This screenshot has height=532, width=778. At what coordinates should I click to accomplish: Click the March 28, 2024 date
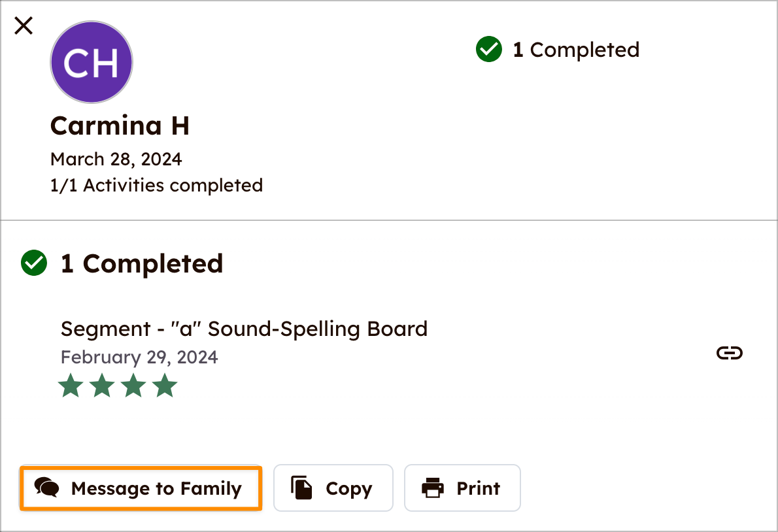(x=116, y=159)
